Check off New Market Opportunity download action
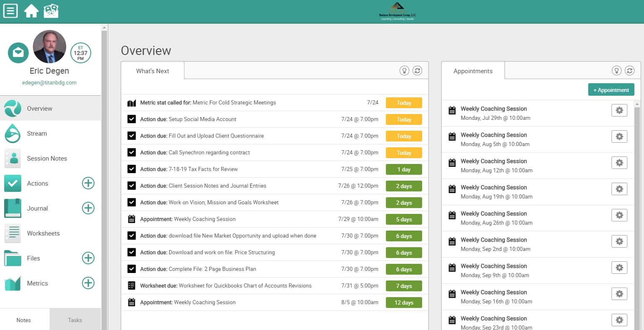Screen dimensions: 644x330 click(132, 236)
